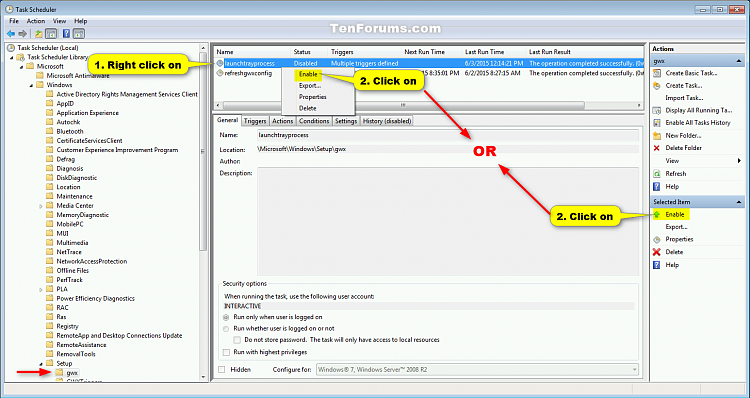
Task: Click the Forward arrow toolbar icon
Action: click(22, 33)
